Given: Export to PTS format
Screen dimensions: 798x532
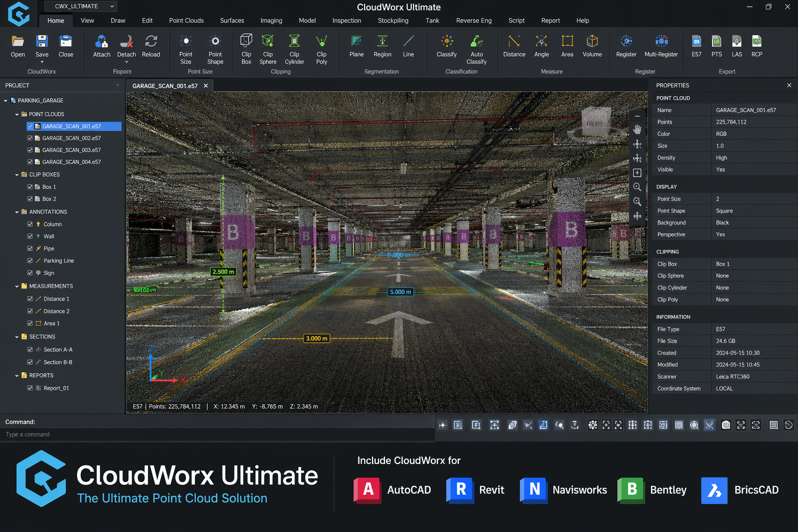Looking at the screenshot, I should [716, 46].
